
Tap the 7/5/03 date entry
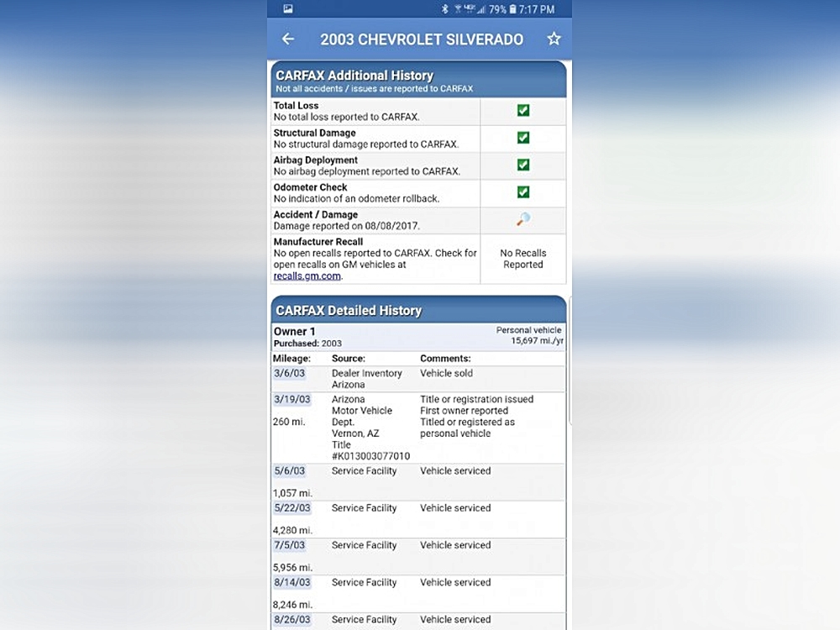point(289,545)
